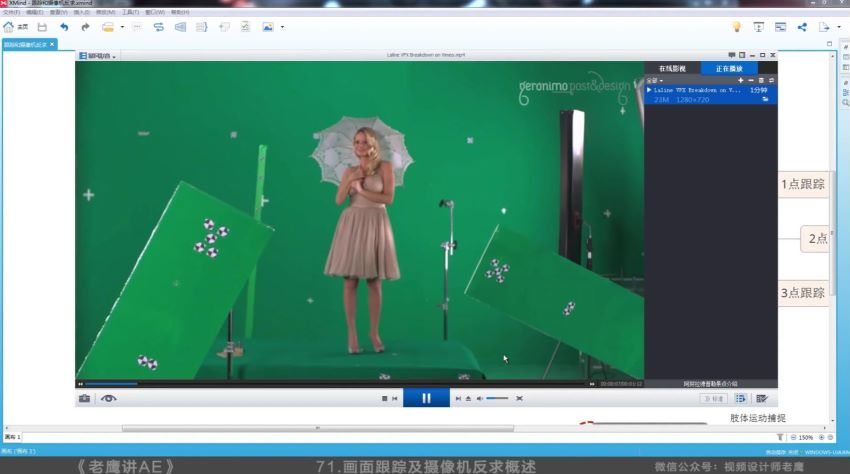Skip to the next video
Image resolution: width=850 pixels, height=474 pixels.
[458, 398]
